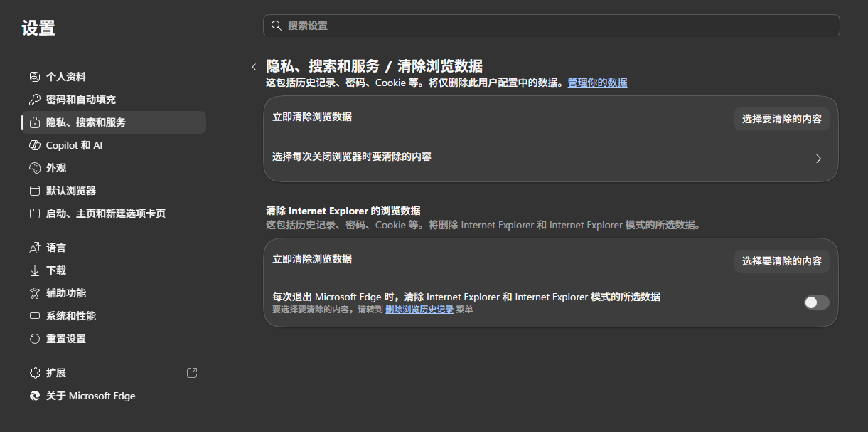The width and height of the screenshot is (868, 432).
Task: Follow the 删除浏览历史记录 link
Action: click(x=419, y=310)
